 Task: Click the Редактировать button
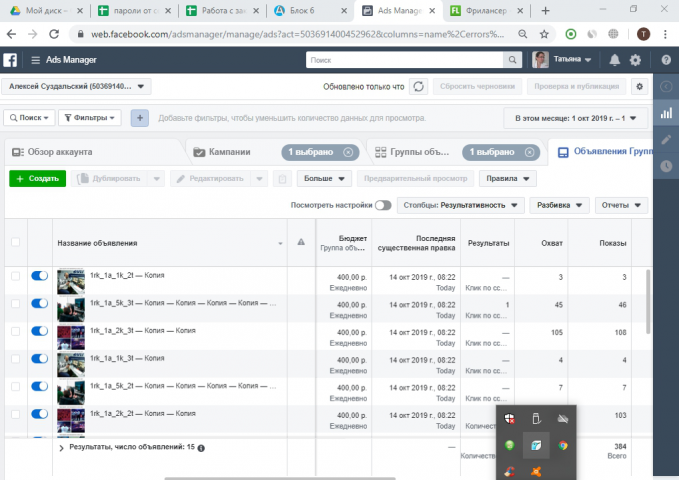point(210,178)
